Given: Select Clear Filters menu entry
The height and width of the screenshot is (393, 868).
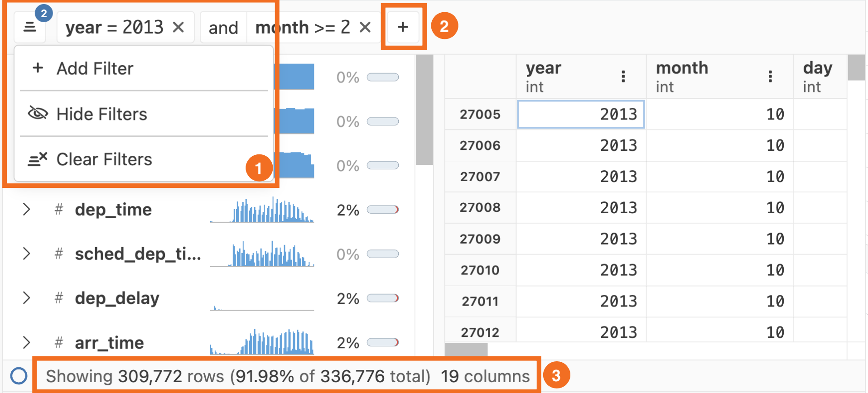Looking at the screenshot, I should click(104, 159).
